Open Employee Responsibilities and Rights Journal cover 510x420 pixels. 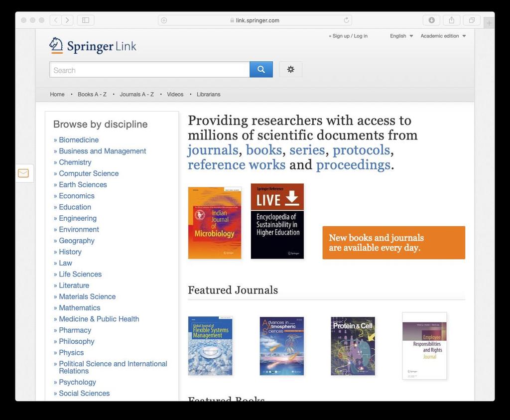pos(424,346)
